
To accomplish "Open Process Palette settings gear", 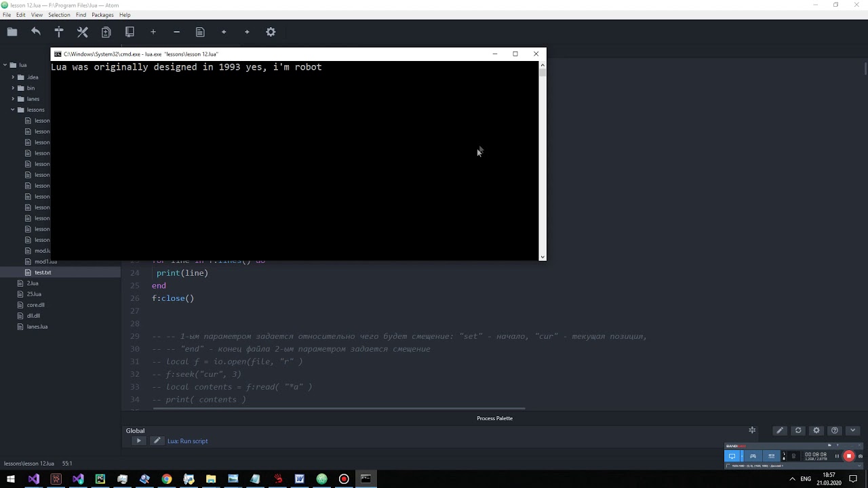I will click(816, 430).
